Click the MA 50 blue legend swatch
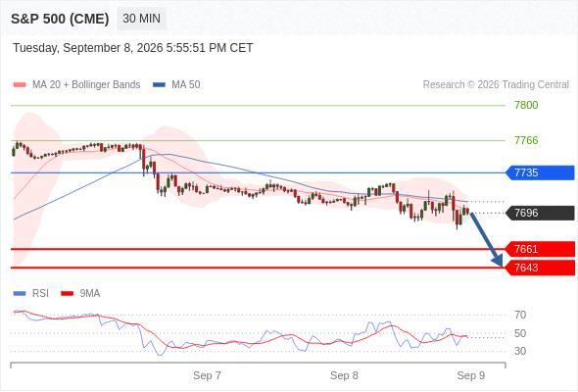Image resolution: width=578 pixels, height=392 pixels. point(159,85)
